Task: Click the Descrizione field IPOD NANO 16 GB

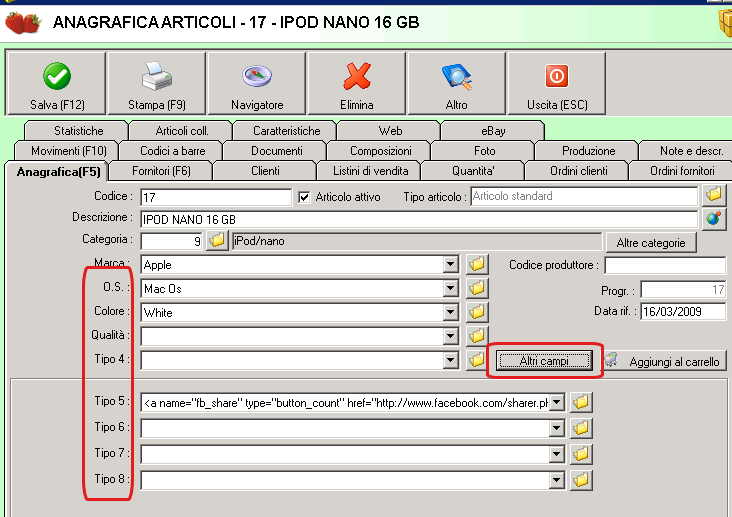Action: click(x=419, y=220)
